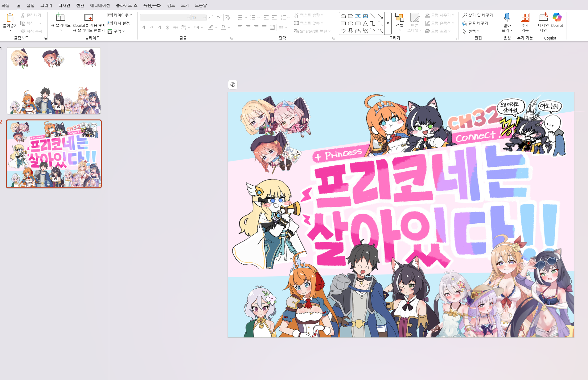Open 추가 기능 add-ins
The height and width of the screenshot is (380, 588).
pos(525,22)
